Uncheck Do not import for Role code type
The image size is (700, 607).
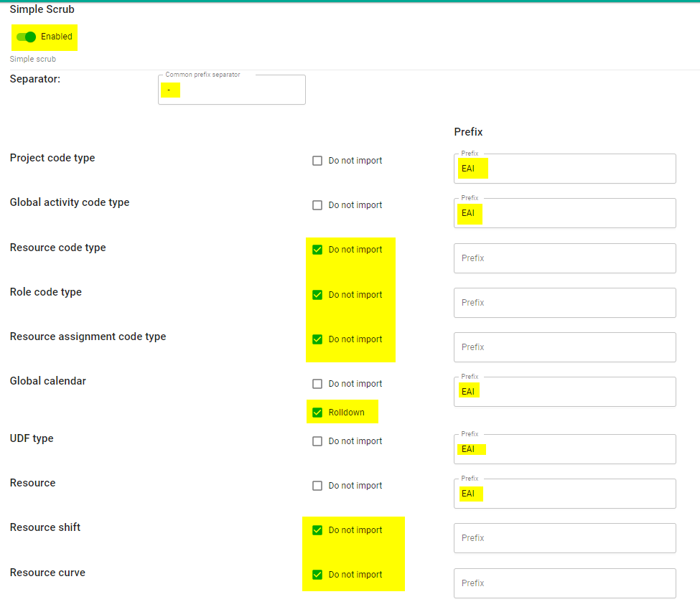pyautogui.click(x=317, y=295)
